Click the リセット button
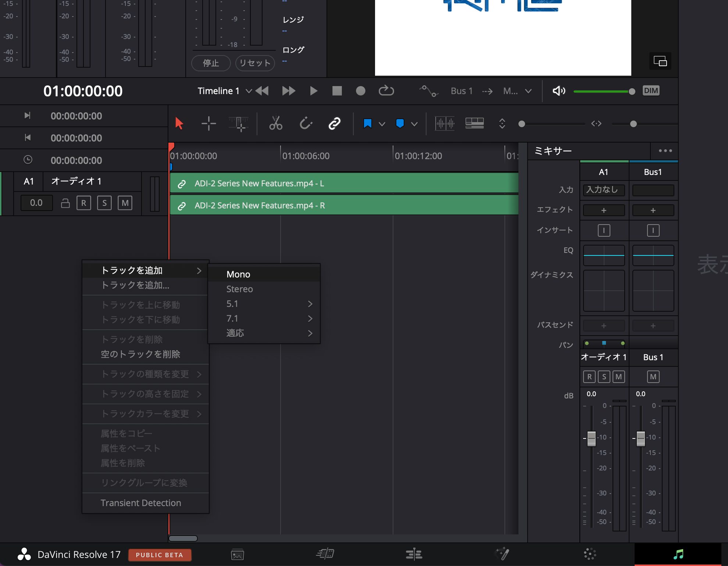 pos(255,63)
